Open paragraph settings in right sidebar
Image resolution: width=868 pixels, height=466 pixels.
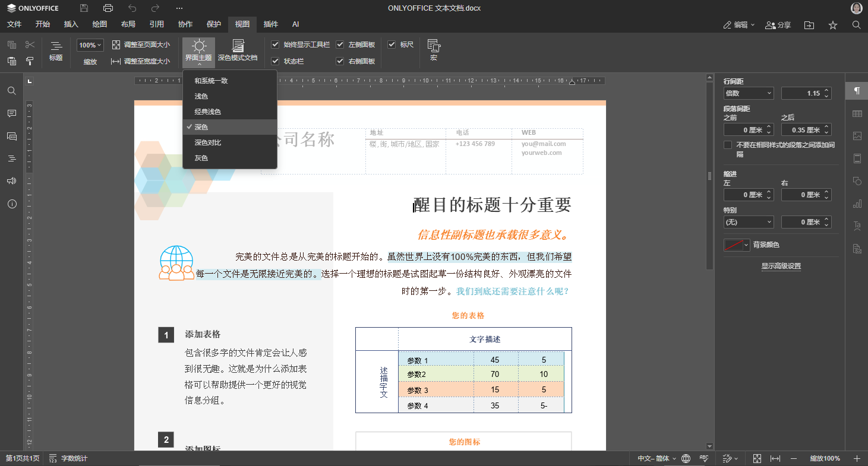pyautogui.click(x=857, y=91)
